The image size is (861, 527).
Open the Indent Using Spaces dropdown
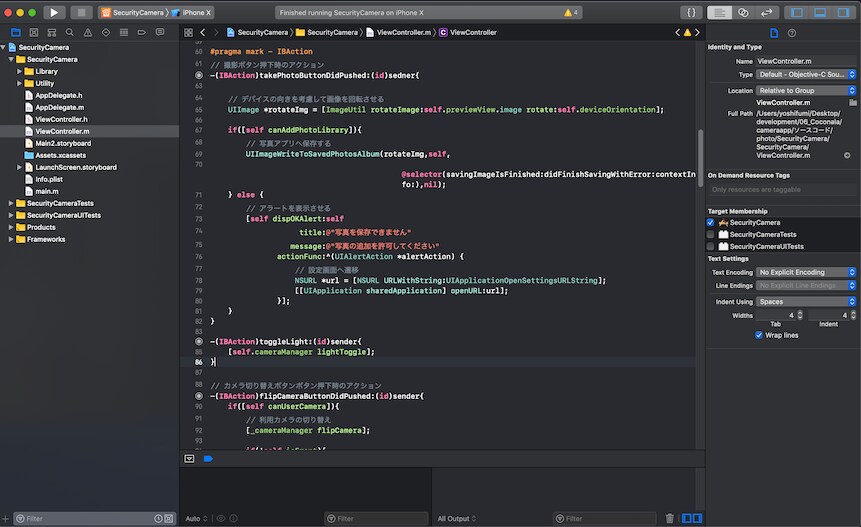[x=806, y=301]
